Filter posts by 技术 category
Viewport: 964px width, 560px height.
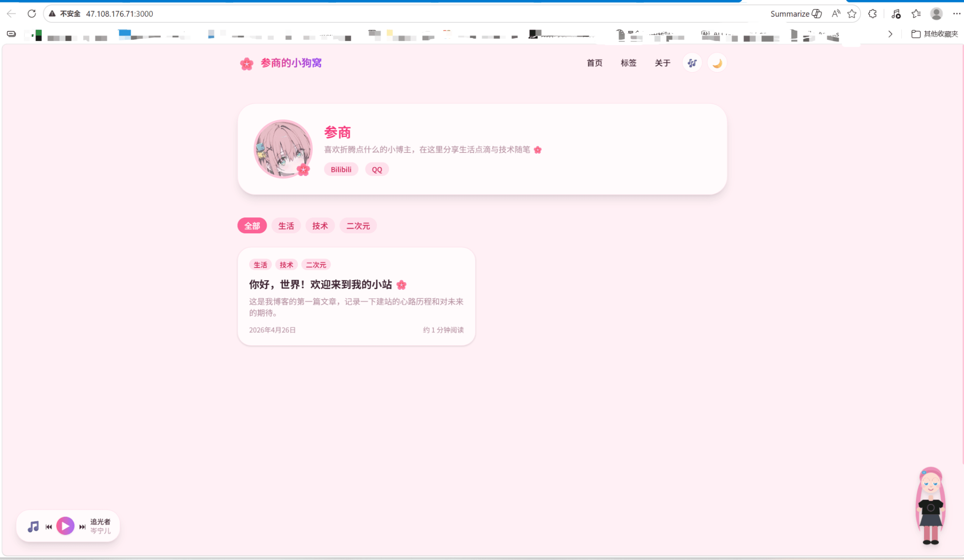coord(320,226)
